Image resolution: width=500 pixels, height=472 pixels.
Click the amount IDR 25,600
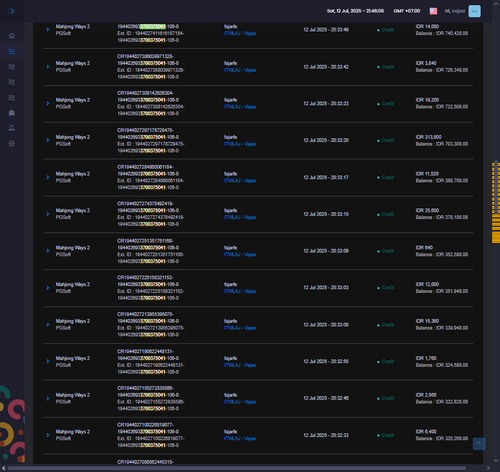pos(427,210)
